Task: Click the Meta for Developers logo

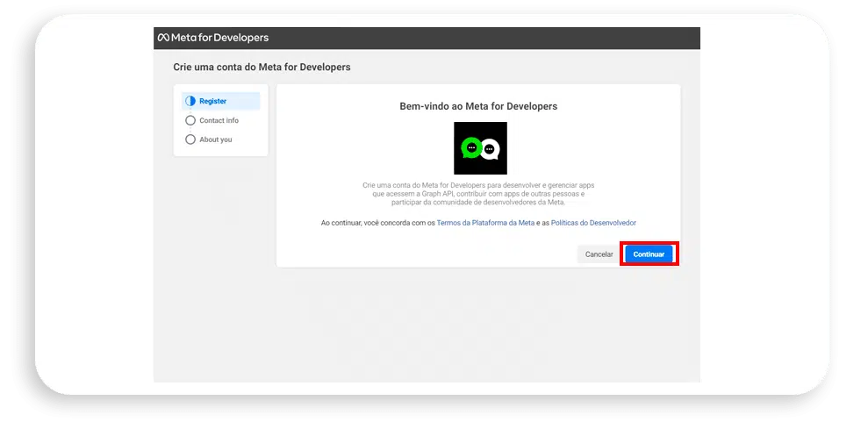Action: [x=213, y=38]
